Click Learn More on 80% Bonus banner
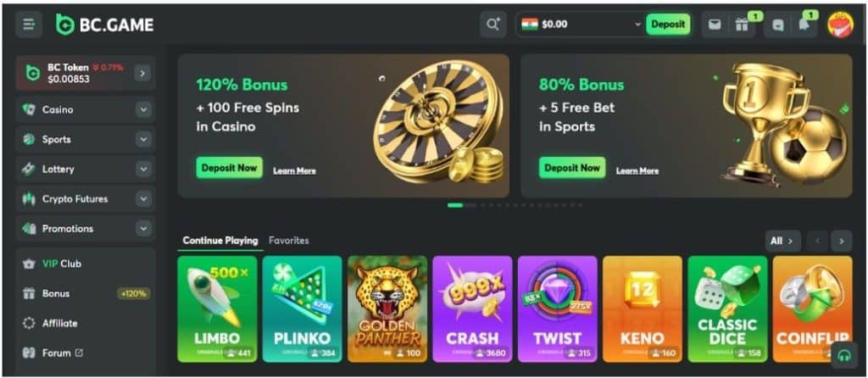This screenshot has height=378, width=868. (637, 171)
